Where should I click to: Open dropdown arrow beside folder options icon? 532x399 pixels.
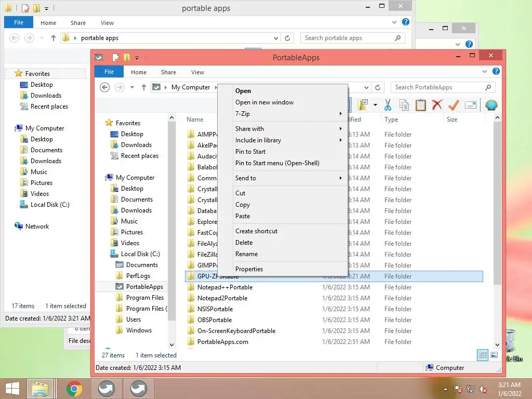pos(375,105)
